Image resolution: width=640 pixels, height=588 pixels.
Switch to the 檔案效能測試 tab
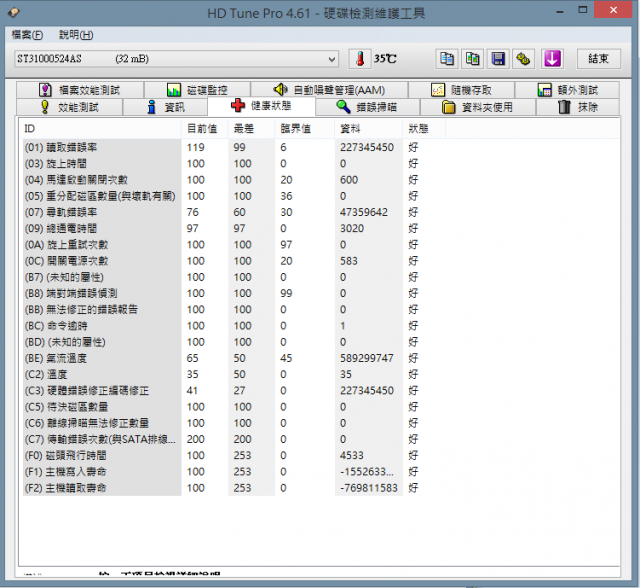[80, 90]
